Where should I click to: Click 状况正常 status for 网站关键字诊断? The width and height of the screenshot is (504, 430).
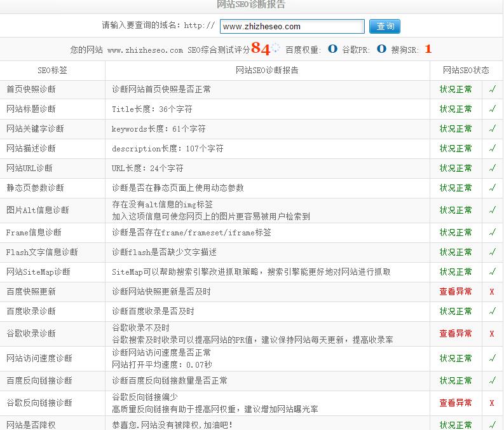pyautogui.click(x=456, y=129)
